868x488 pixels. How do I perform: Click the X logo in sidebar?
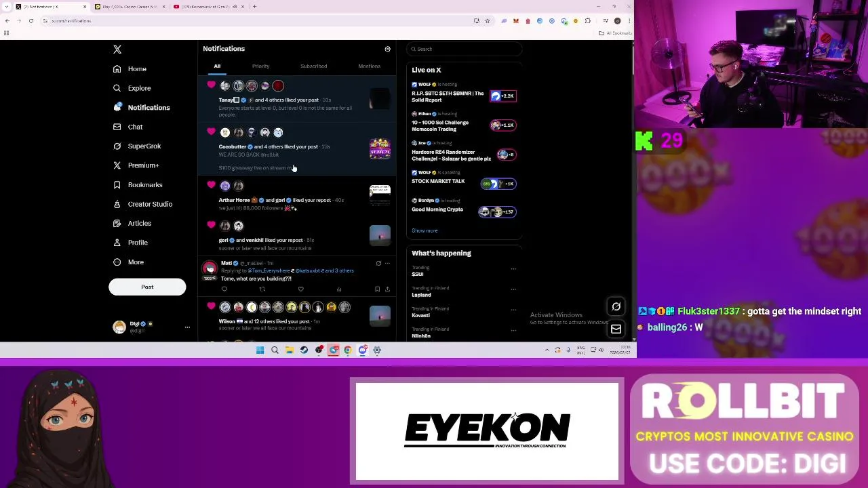click(x=117, y=49)
